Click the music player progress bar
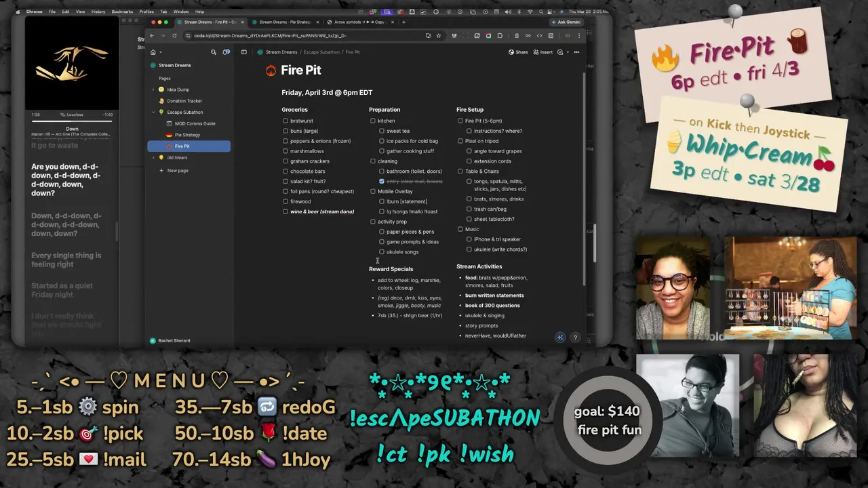This screenshot has height=488, width=868. click(72, 121)
